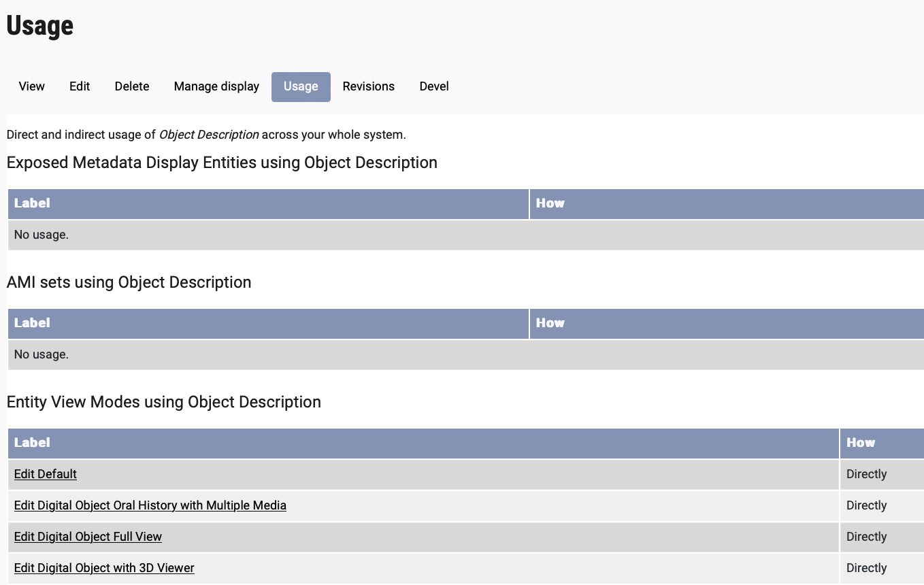Click How header in Exposed Metadata Display table
Viewport: 924px width, 585px height.
tap(550, 203)
